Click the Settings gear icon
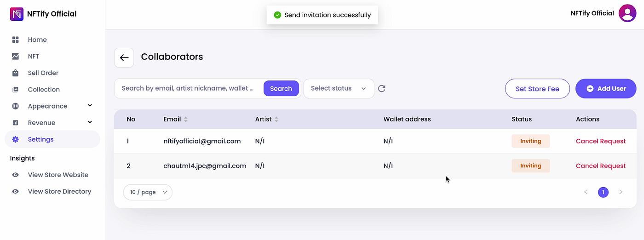Image resolution: width=644 pixels, height=240 pixels. [16, 139]
